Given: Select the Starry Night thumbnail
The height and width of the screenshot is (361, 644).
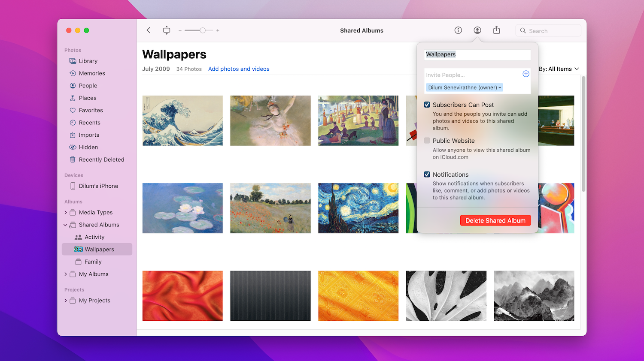Looking at the screenshot, I should (358, 208).
